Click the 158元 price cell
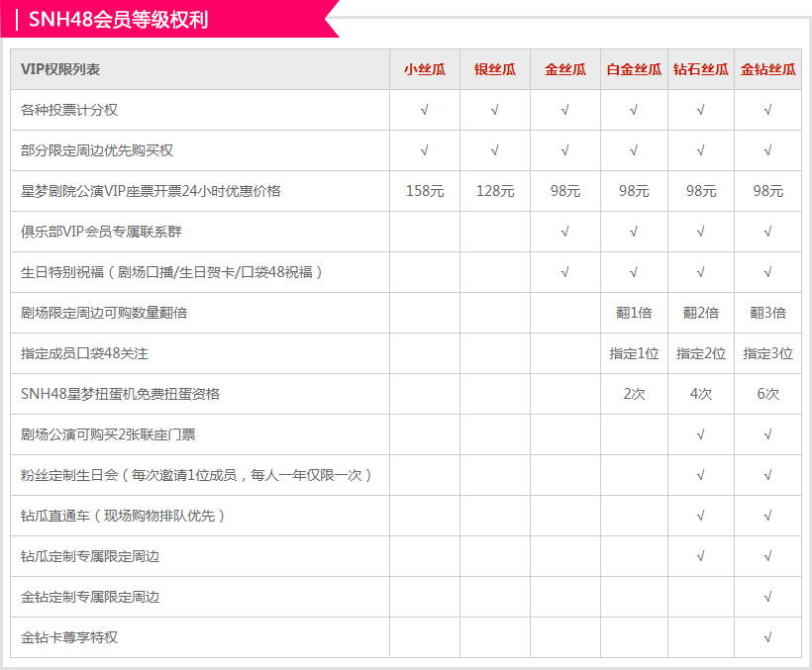 (425, 191)
